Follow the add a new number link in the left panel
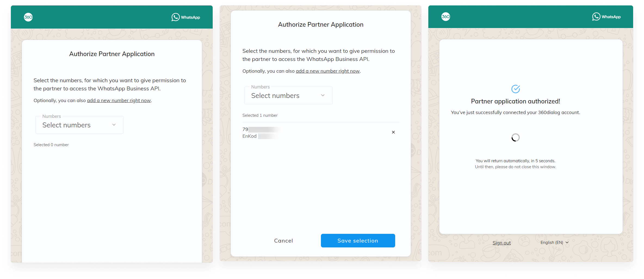The width and height of the screenshot is (644, 279). (x=119, y=100)
